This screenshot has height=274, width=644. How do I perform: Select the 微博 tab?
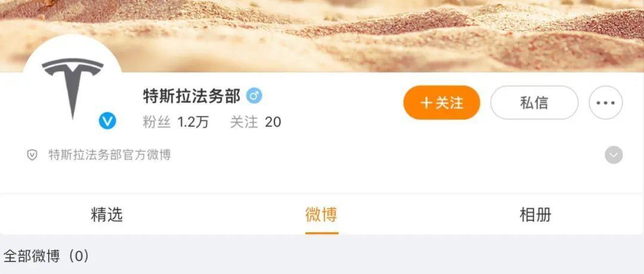point(321,215)
